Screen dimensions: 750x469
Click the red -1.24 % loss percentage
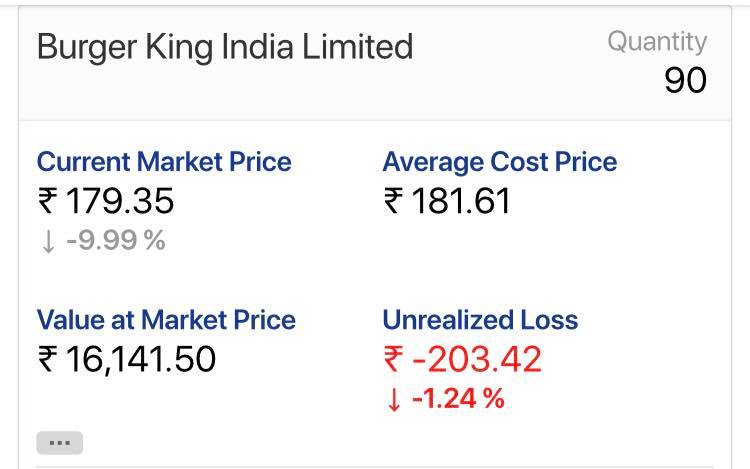pyautogui.click(x=458, y=398)
